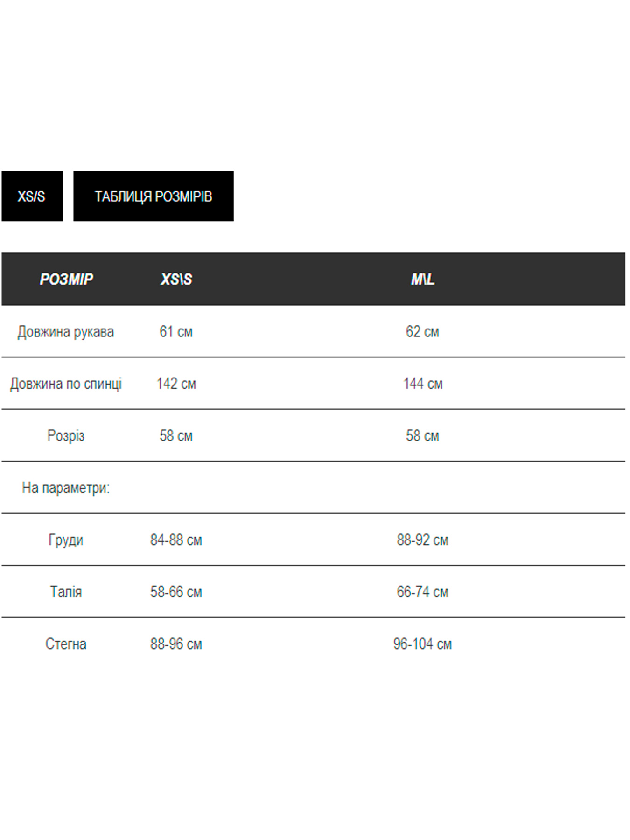Click the 61 см sleeve length value

click(176, 332)
